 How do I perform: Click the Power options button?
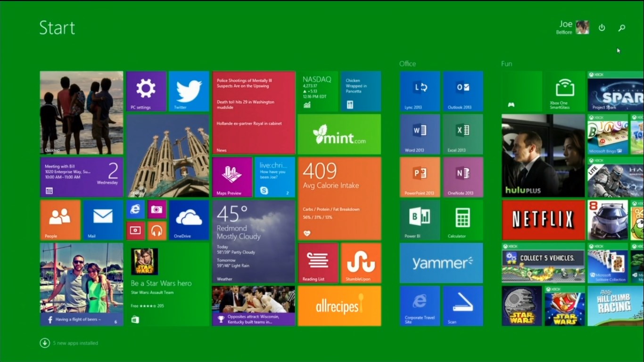tap(602, 28)
